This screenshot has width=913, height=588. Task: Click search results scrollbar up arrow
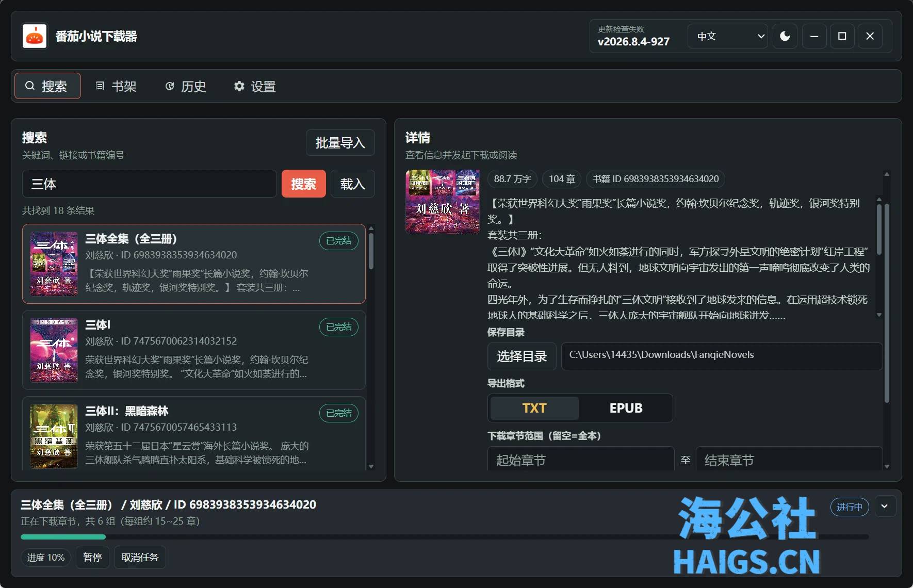(x=371, y=228)
